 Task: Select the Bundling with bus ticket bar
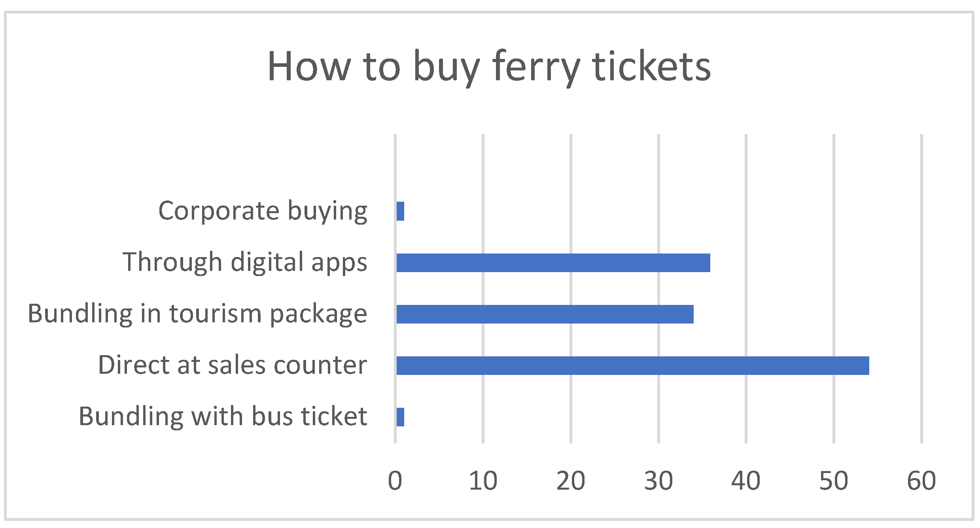[x=400, y=417]
